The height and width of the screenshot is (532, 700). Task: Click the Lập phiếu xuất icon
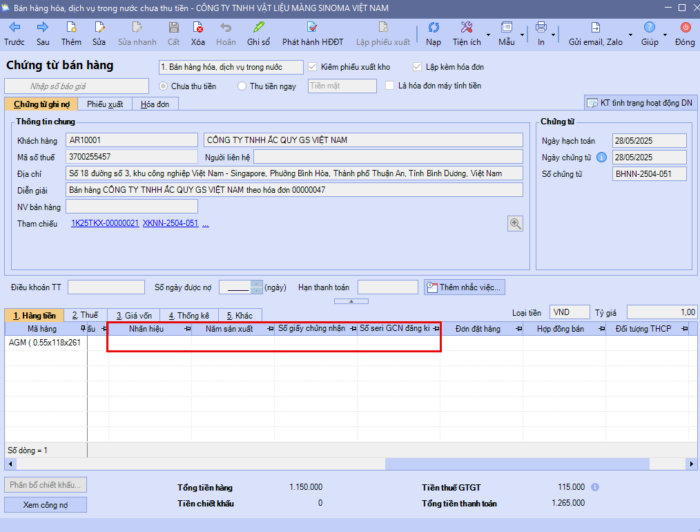click(x=383, y=27)
